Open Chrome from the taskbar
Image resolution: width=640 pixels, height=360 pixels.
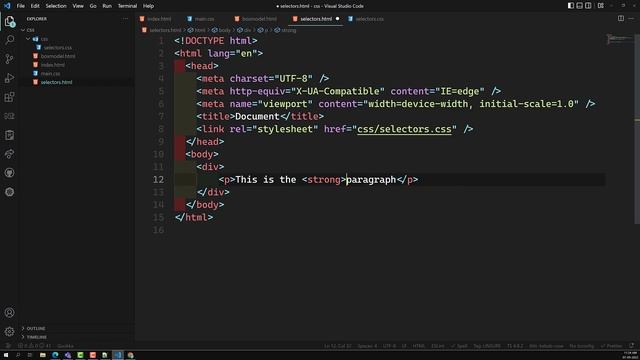tap(131, 355)
